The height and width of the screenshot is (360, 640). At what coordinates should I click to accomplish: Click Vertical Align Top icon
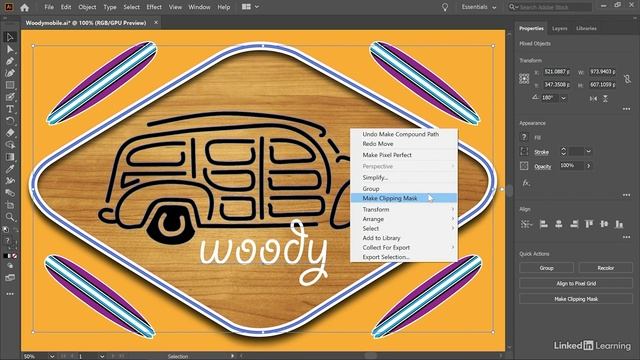589,224
